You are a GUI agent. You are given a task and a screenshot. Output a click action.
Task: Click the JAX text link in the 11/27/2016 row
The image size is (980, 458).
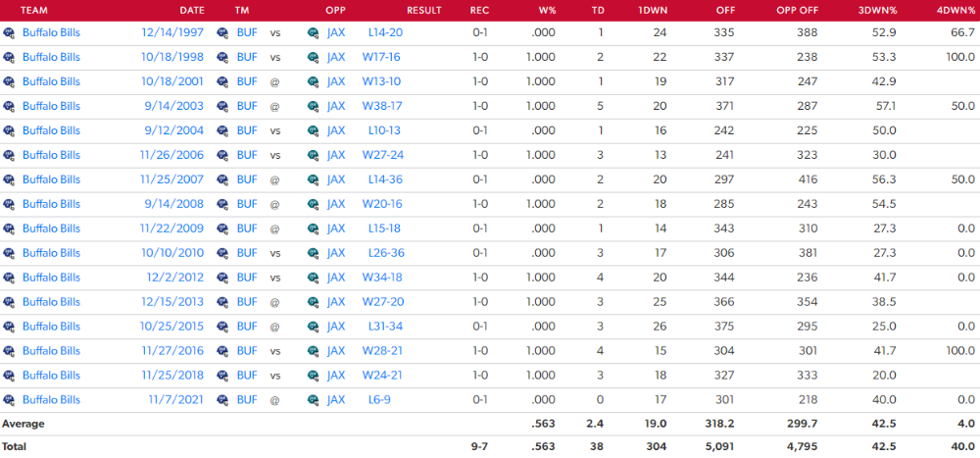coord(335,350)
